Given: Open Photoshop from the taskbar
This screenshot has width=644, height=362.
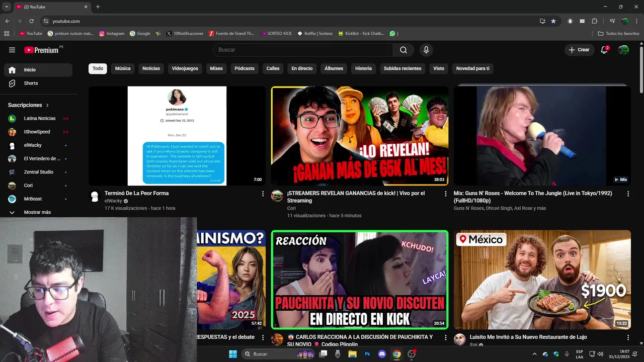Looking at the screenshot, I should (367, 354).
